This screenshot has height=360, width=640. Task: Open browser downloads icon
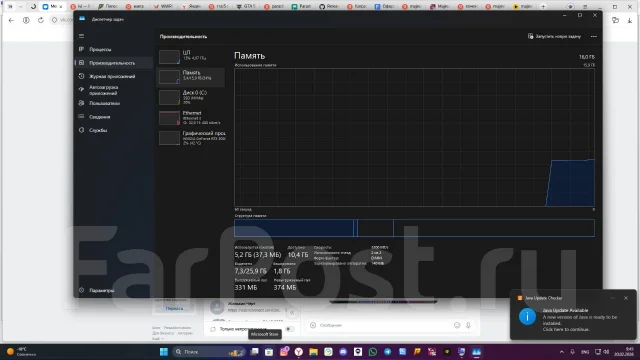tap(629, 20)
